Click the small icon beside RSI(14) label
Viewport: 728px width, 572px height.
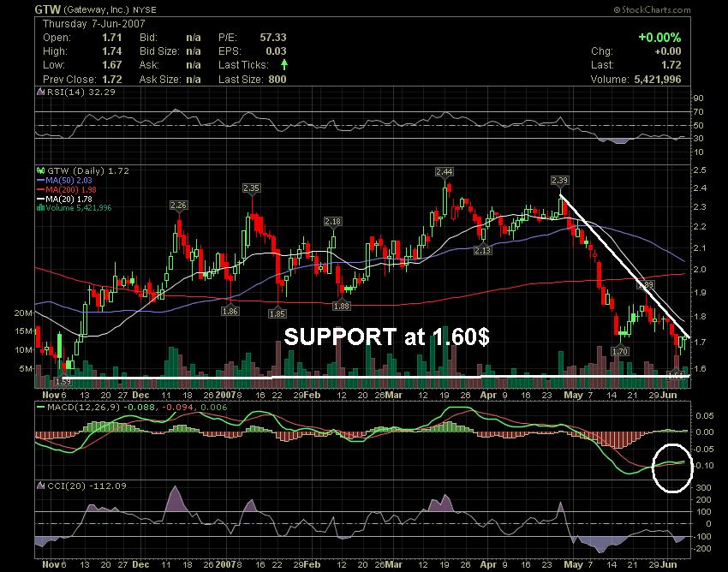click(41, 92)
